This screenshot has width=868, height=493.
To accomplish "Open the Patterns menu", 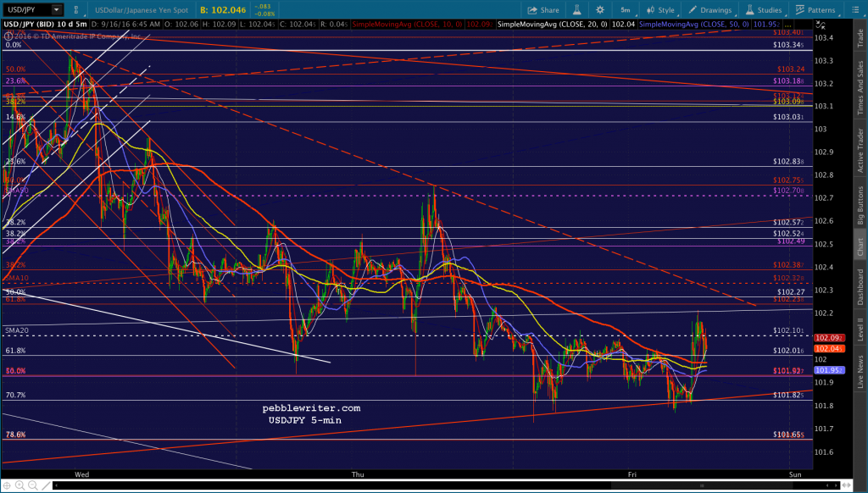I will click(815, 10).
